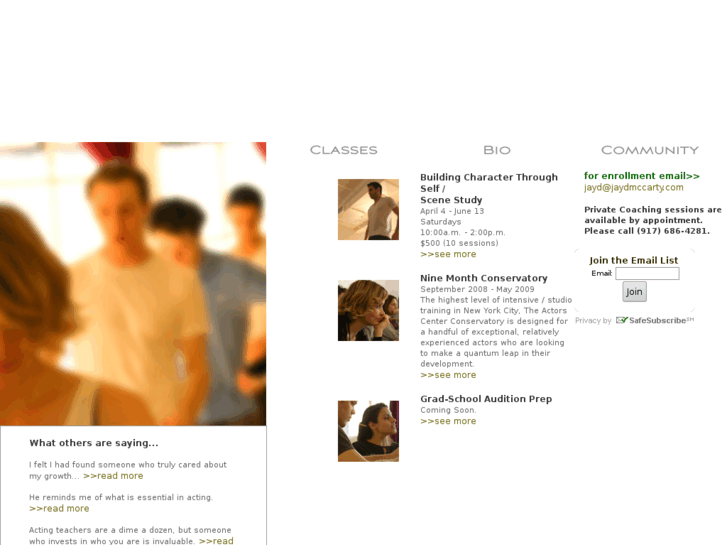
Task: Open the Privacy by SafeSubscribe link
Action: (634, 321)
